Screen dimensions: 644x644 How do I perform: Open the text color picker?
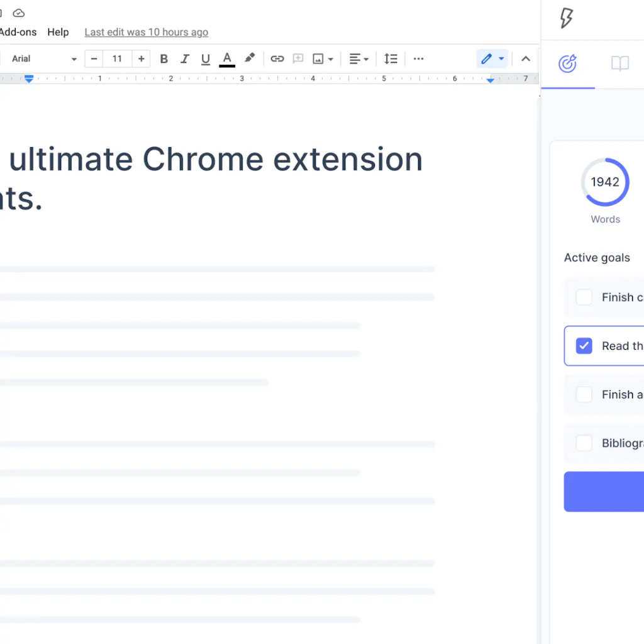[x=227, y=59]
